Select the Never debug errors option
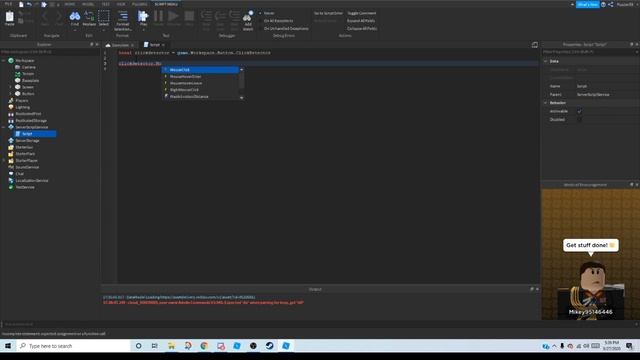 pos(267,13)
